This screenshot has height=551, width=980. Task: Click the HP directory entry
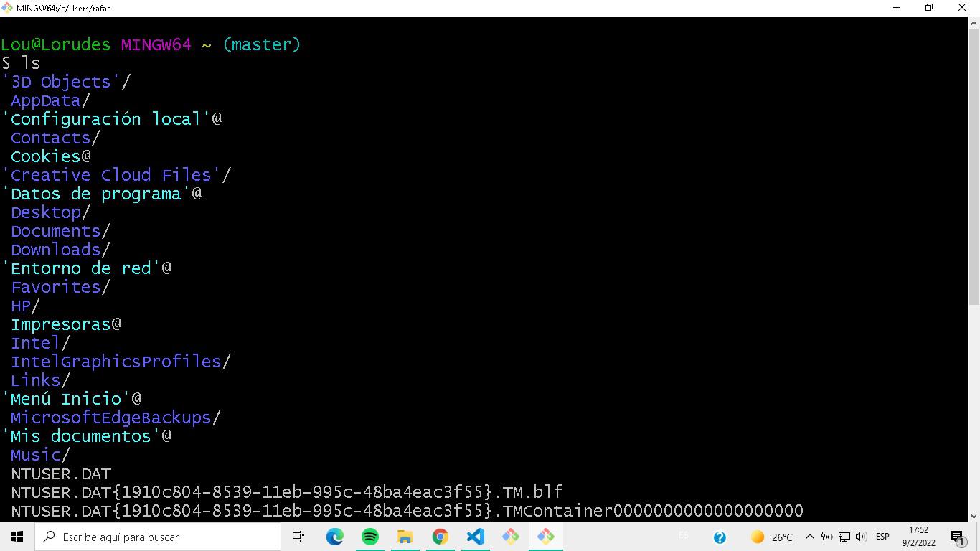point(25,306)
